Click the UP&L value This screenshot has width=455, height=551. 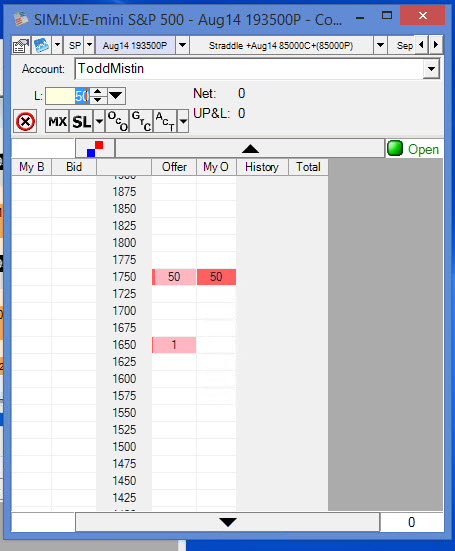click(x=241, y=114)
